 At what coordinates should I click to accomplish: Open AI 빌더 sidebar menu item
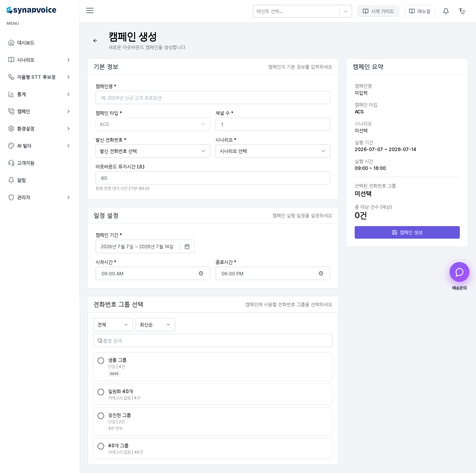point(40,146)
